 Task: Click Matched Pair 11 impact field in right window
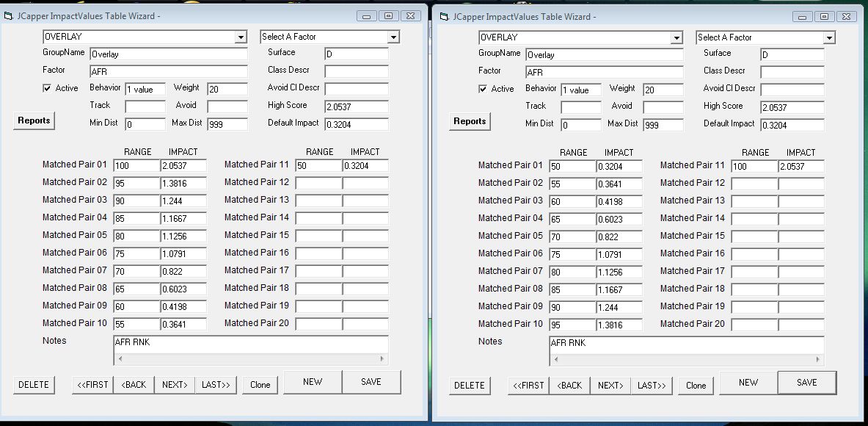pyautogui.click(x=801, y=166)
